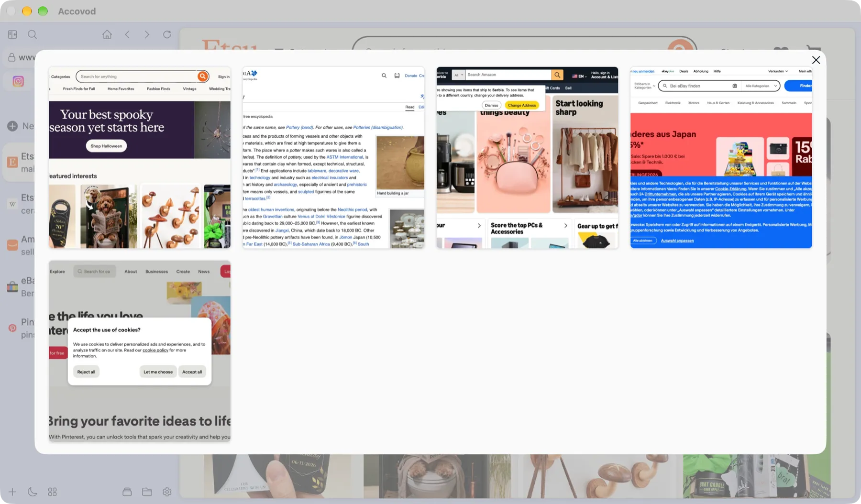
Task: Switch to the Wikipedia sidebar tab
Action: [19, 204]
